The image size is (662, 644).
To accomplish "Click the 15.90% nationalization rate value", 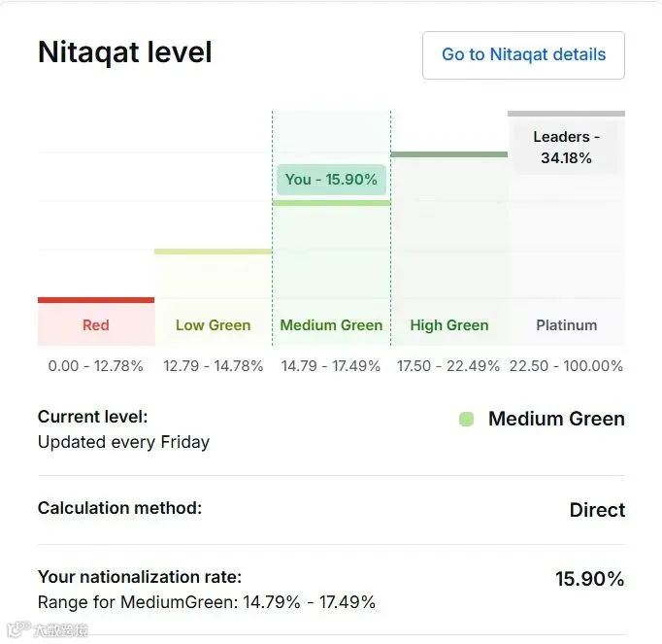I will (590, 579).
